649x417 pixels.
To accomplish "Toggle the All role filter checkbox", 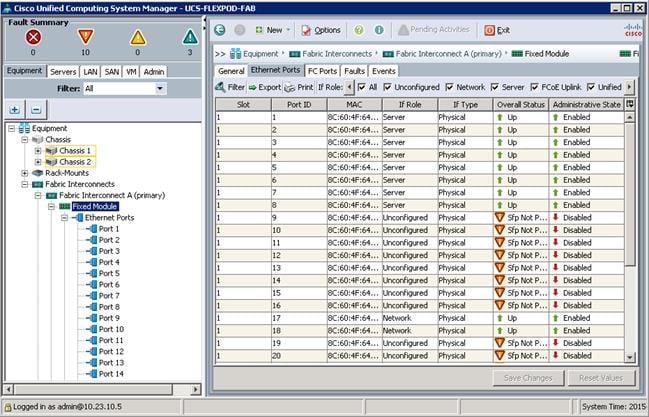I will click(362, 87).
